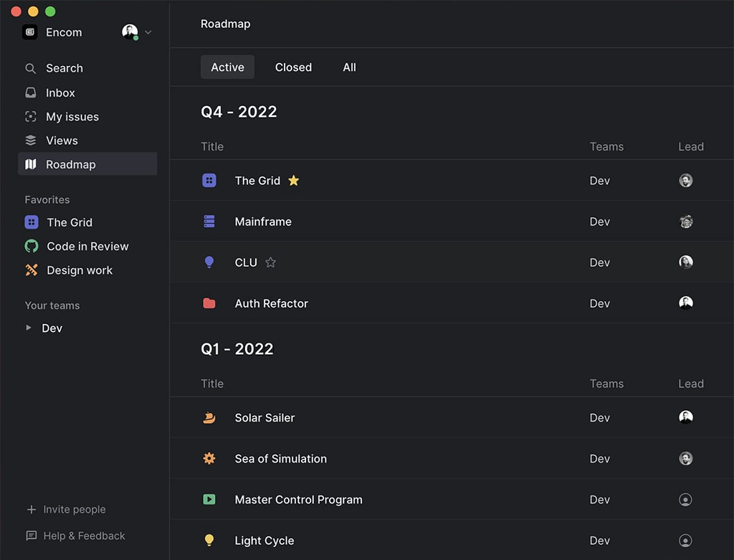Open lead avatar for CLU row
This screenshot has height=560, width=734.
[686, 262]
